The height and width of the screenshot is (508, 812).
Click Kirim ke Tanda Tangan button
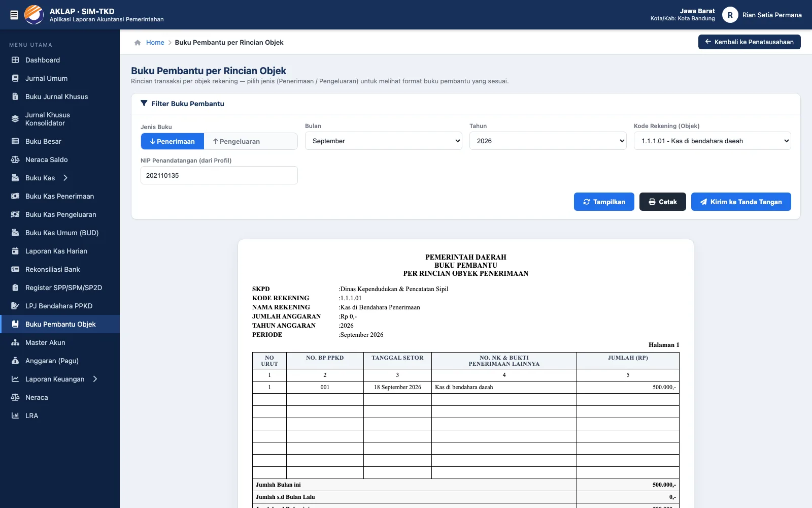741,202
